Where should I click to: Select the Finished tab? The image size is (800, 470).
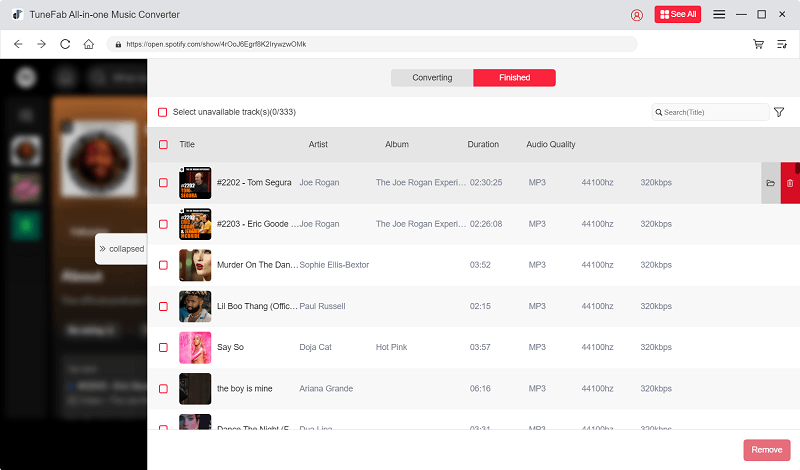pyautogui.click(x=514, y=78)
